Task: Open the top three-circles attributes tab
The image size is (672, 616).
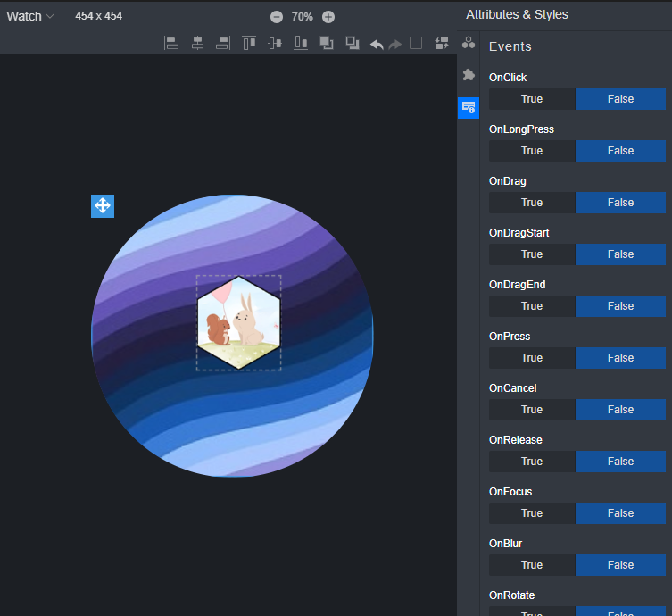Action: coord(469,43)
